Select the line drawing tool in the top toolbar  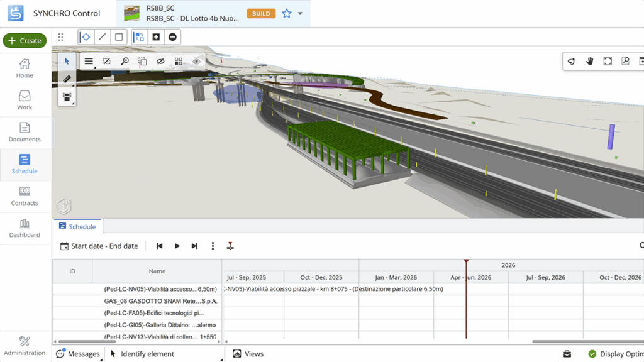(x=101, y=36)
